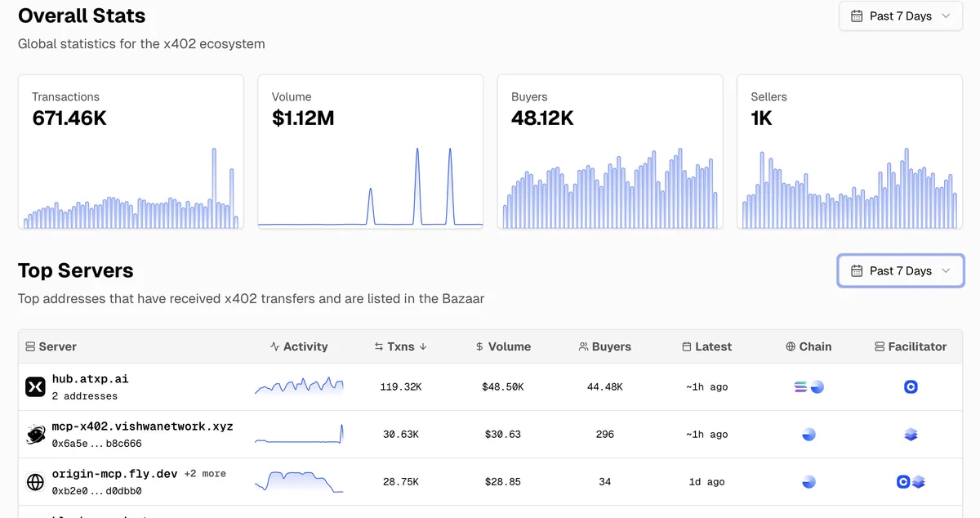Sort table by Server column header
This screenshot has width=980, height=518.
(x=51, y=346)
